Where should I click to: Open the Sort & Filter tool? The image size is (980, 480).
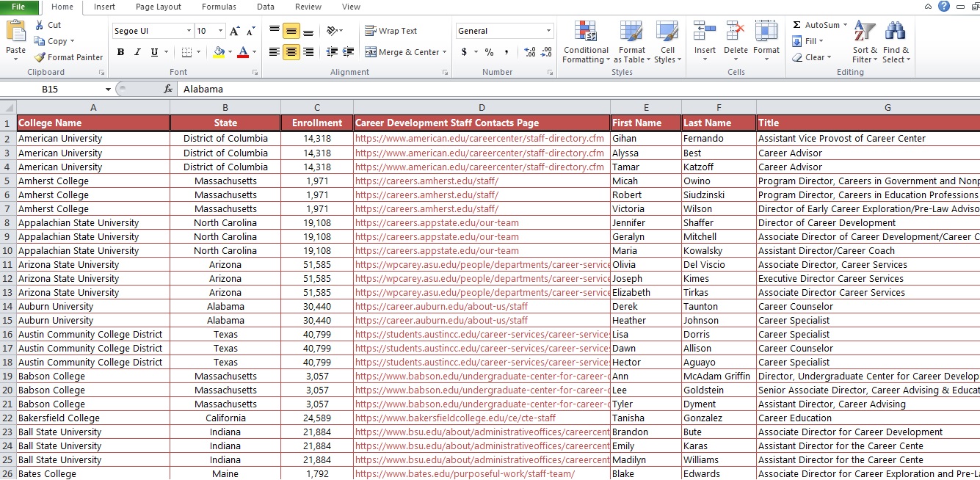[x=865, y=43]
